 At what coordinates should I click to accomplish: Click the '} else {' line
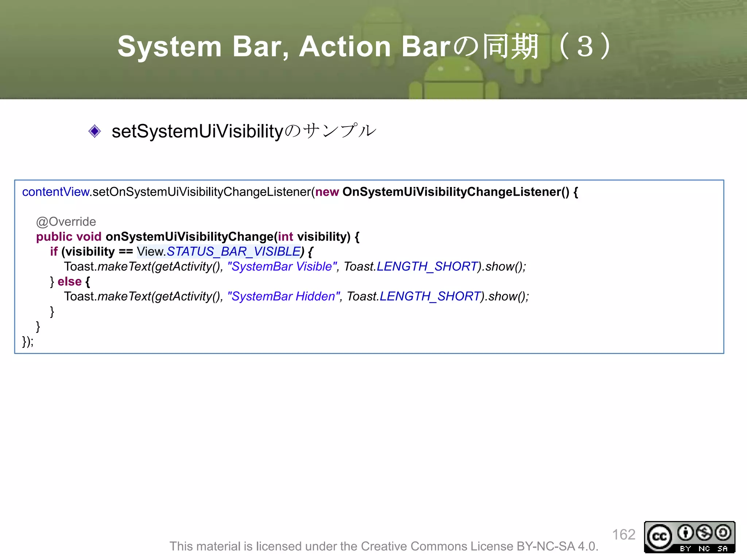tap(70, 281)
